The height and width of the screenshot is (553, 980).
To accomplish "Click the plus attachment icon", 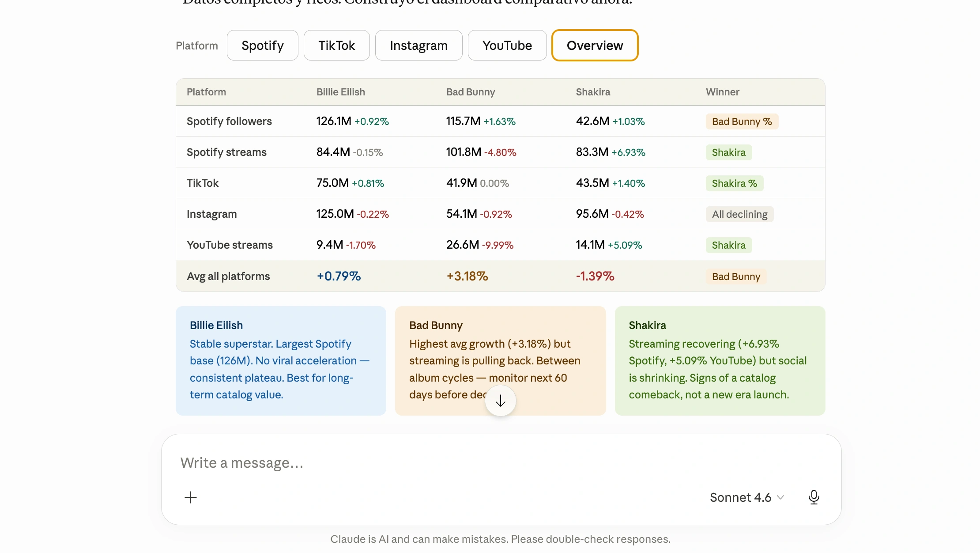I will click(191, 497).
